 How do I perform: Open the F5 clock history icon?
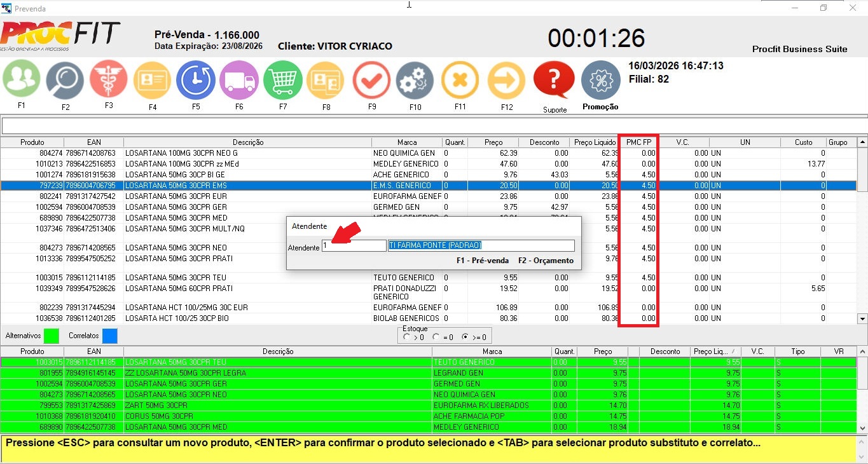pyautogui.click(x=196, y=80)
